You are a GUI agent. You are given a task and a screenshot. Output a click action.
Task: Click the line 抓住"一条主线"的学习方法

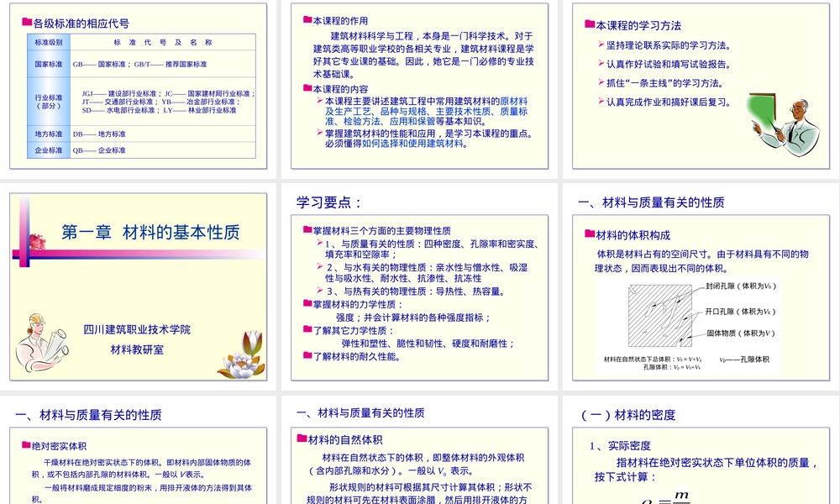[x=664, y=83]
